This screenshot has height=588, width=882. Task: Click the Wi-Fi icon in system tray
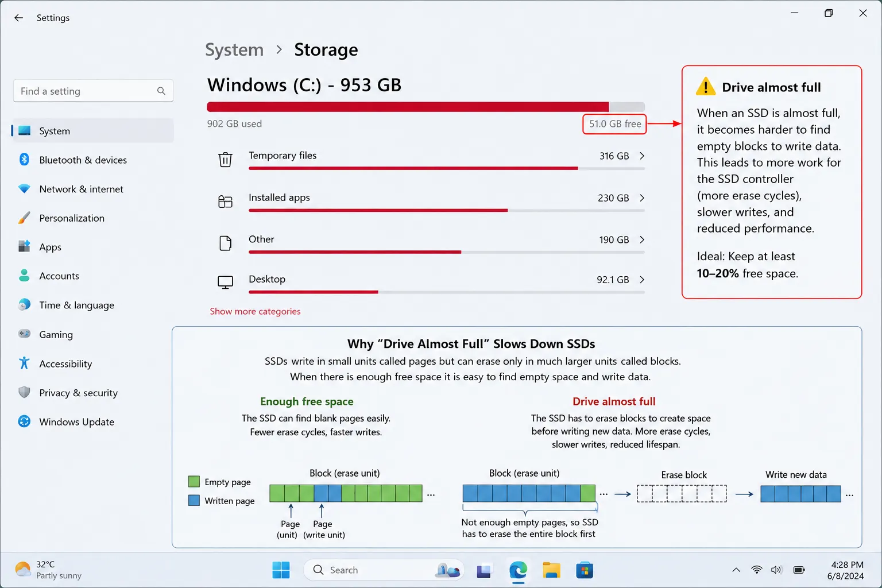point(757,570)
